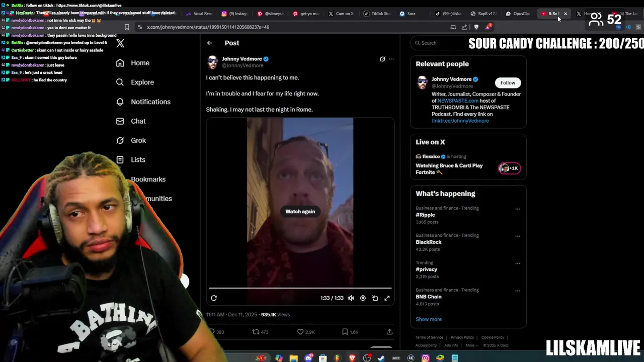Click the 935.1K Views count
The width and height of the screenshot is (644, 362).
pos(275,315)
